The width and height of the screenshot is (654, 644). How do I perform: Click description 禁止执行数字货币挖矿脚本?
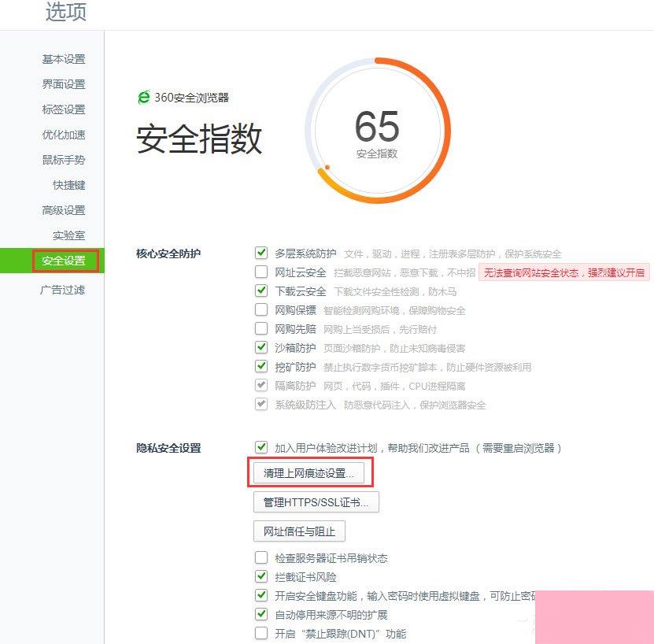point(427,368)
